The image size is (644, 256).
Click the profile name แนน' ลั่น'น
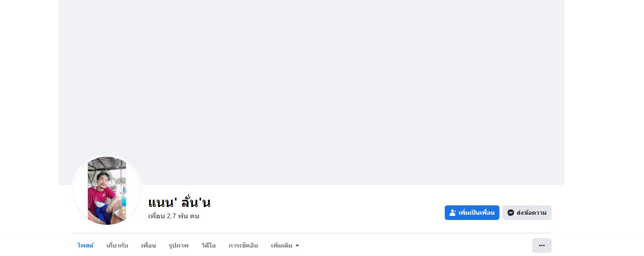click(179, 202)
